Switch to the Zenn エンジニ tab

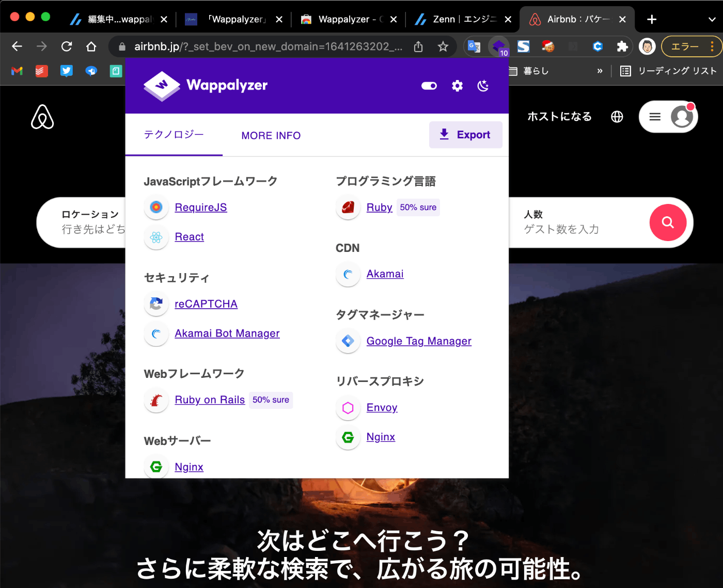463,19
